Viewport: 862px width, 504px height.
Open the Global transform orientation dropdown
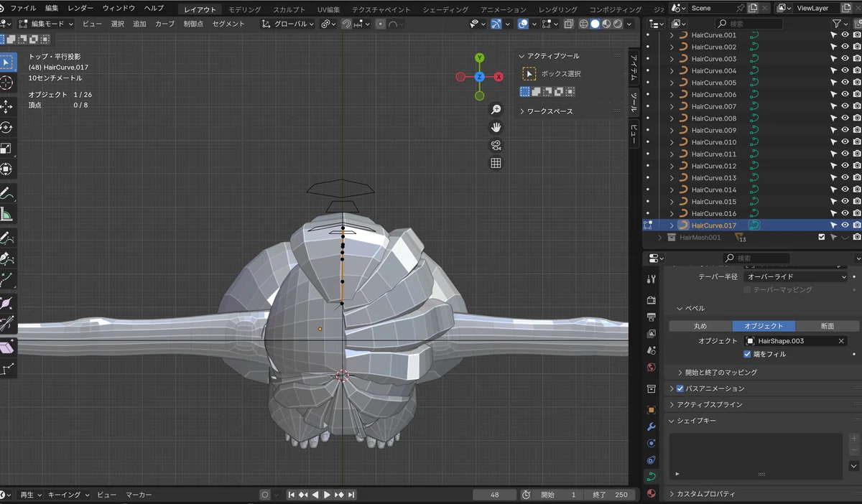287,24
